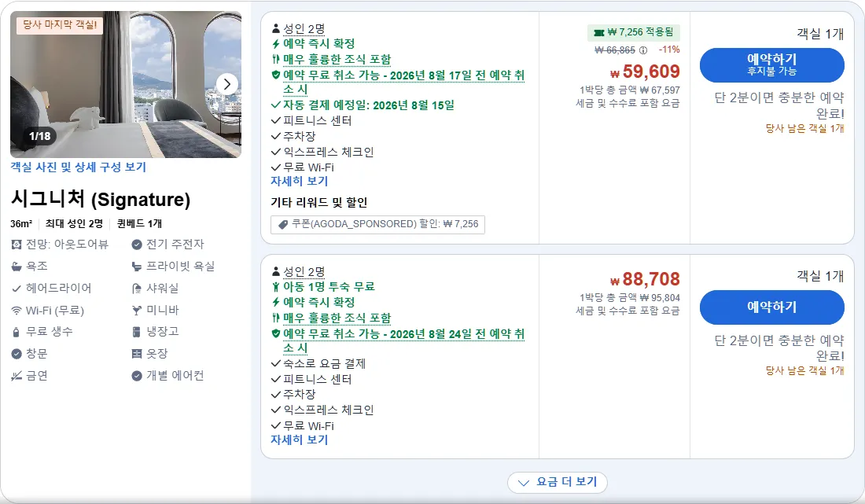Click the view icon next to 전망: 아웃도어뷰
865x504 pixels.
pyautogui.click(x=17, y=245)
